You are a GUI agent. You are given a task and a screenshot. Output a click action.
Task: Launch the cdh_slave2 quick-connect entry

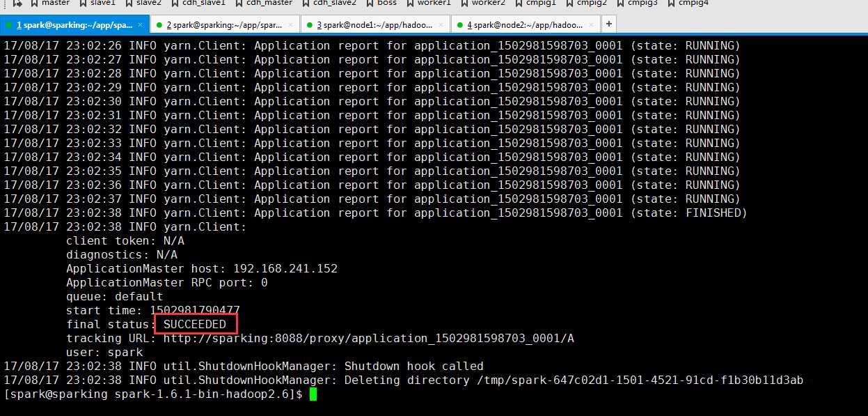coord(329,3)
